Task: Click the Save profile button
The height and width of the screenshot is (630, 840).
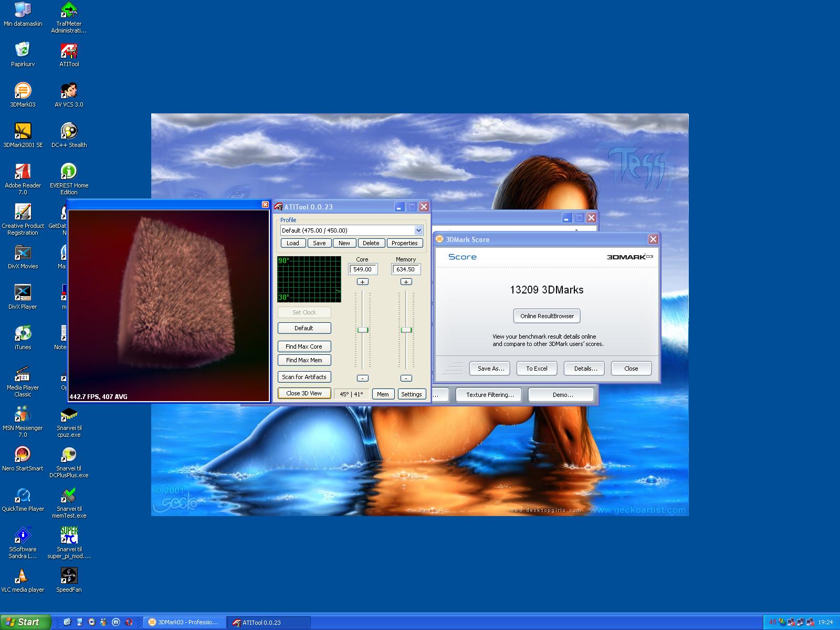Action: pyautogui.click(x=319, y=243)
